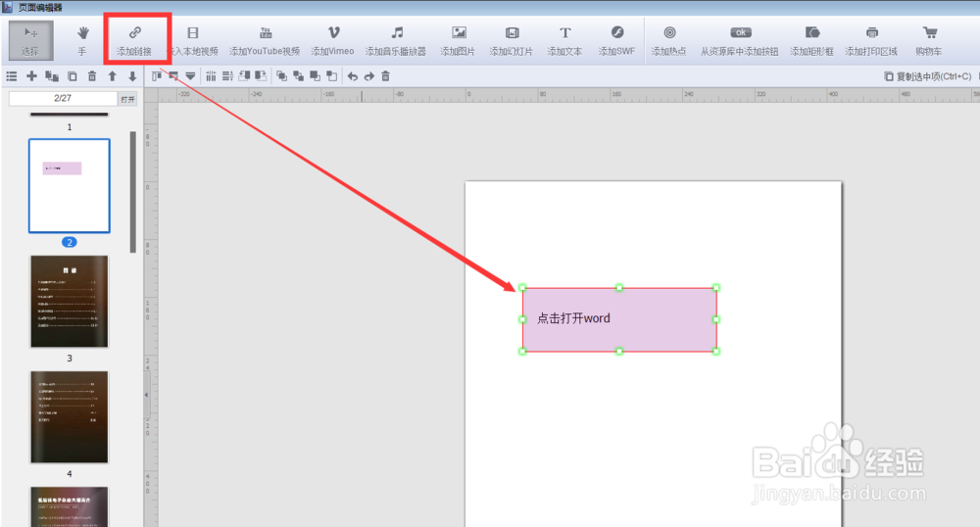This screenshot has width=980, height=527.
Task: Click the align dropdown triangle icon
Action: click(x=190, y=76)
